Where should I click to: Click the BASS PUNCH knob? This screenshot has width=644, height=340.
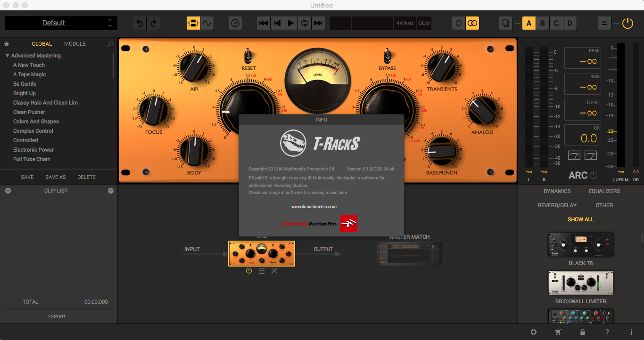[441, 151]
